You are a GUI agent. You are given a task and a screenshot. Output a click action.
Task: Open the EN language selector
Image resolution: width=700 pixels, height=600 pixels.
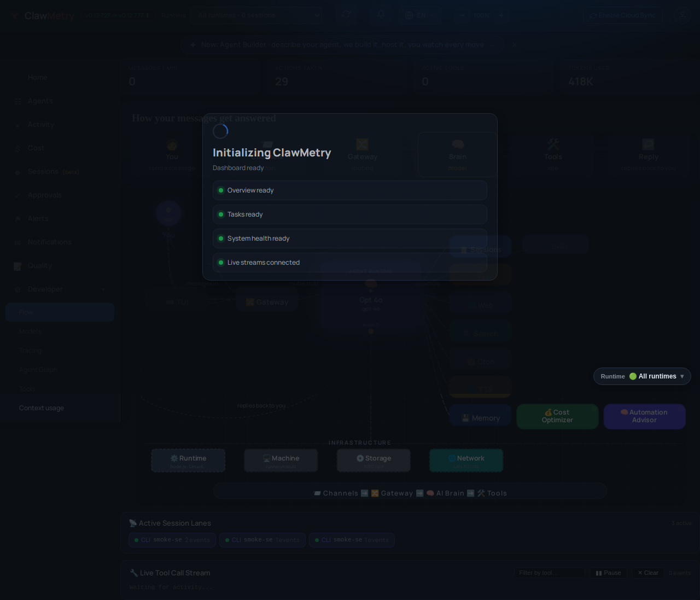(420, 15)
